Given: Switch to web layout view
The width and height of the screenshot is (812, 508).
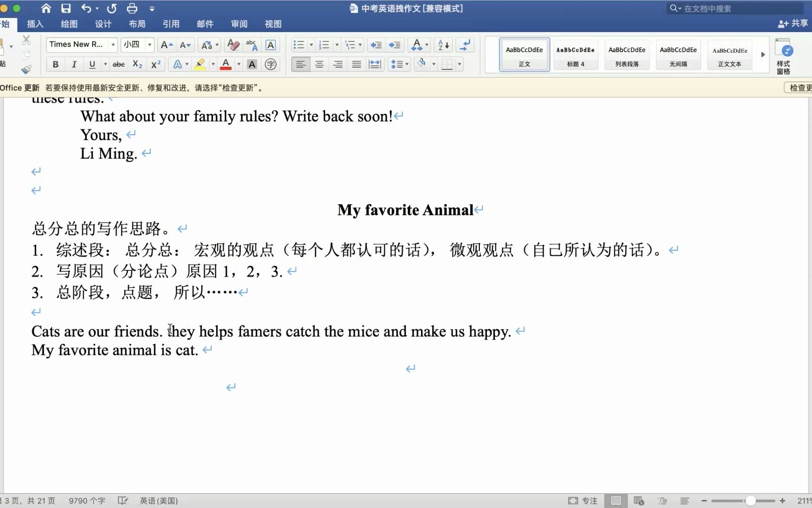Looking at the screenshot, I should (x=639, y=500).
